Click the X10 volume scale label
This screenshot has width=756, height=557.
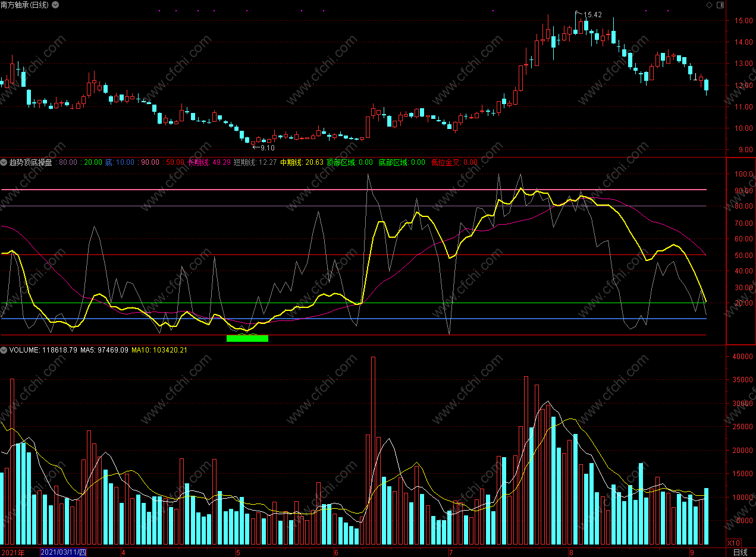tap(734, 543)
